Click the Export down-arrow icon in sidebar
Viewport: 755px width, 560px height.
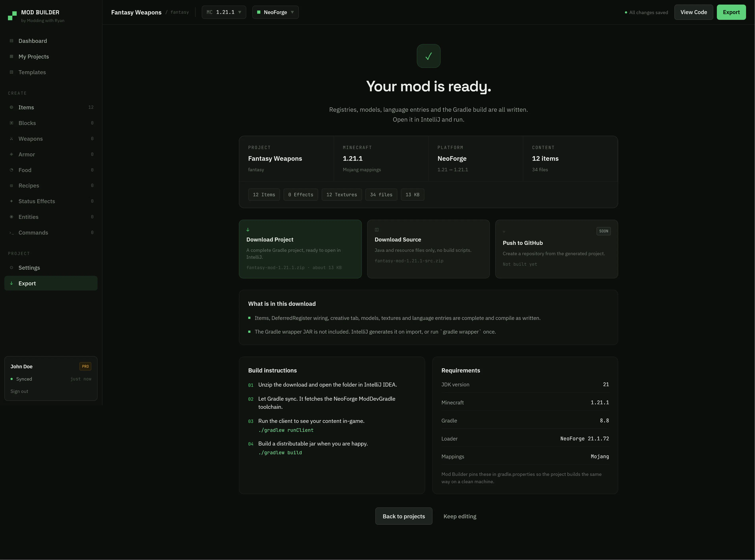point(12,283)
